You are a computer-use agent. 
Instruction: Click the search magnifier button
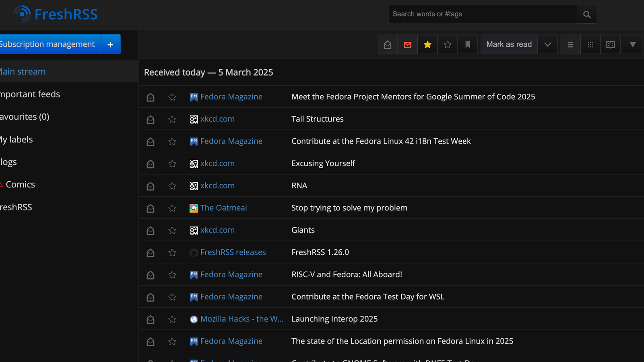pyautogui.click(x=587, y=14)
